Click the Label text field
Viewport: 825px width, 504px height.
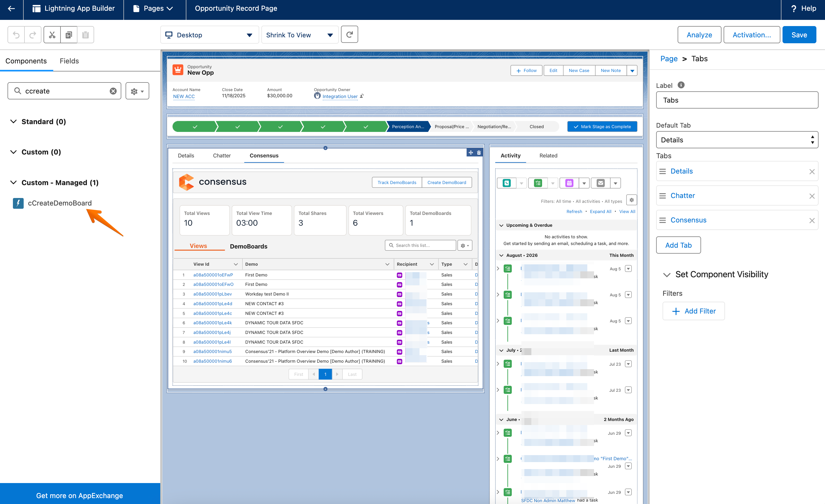pos(737,100)
